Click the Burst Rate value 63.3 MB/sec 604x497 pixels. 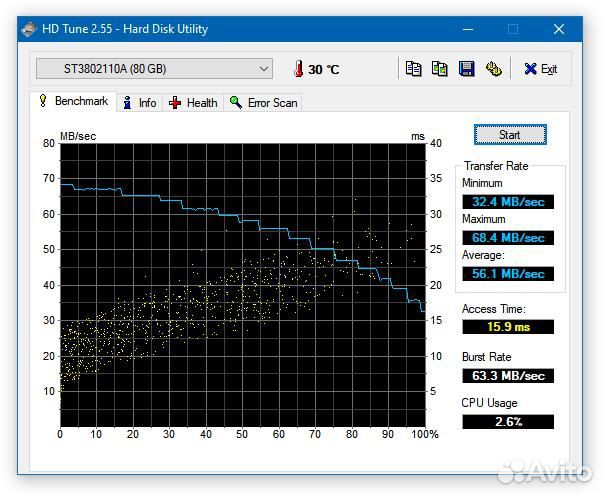tap(508, 376)
